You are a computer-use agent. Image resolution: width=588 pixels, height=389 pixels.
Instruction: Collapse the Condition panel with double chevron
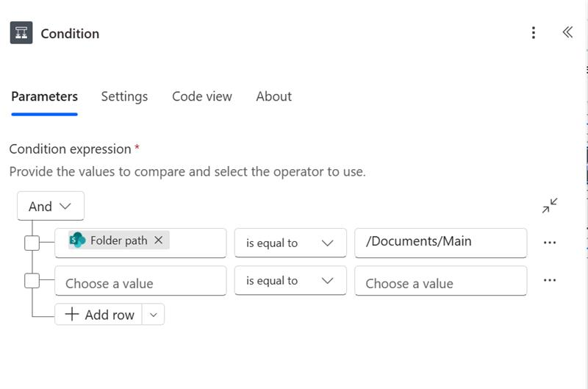pos(567,32)
